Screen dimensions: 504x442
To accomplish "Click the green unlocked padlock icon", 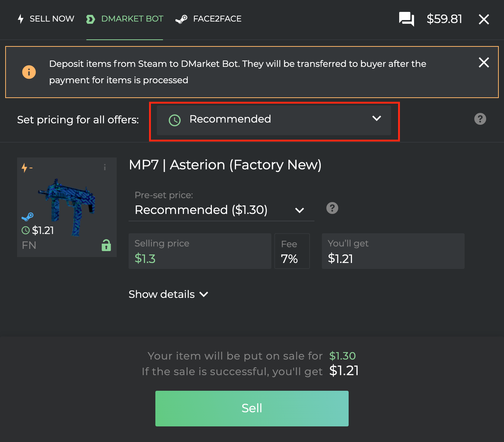I will click(106, 245).
